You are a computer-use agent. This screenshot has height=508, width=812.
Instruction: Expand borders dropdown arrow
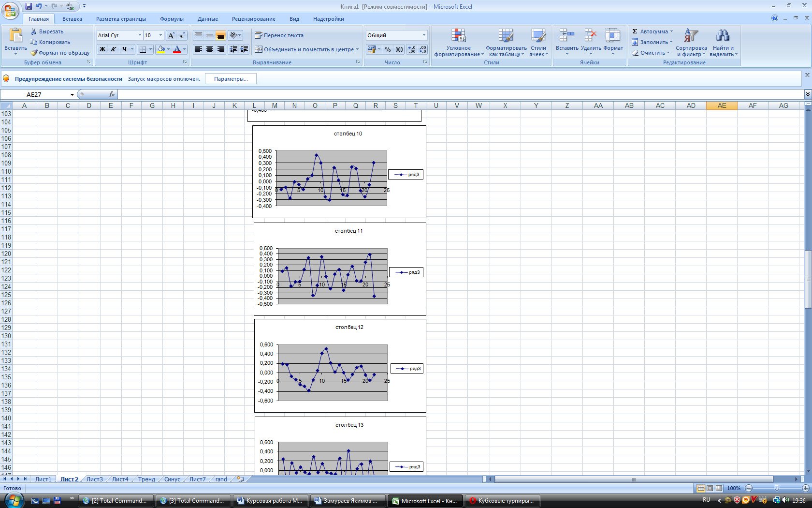[150, 49]
